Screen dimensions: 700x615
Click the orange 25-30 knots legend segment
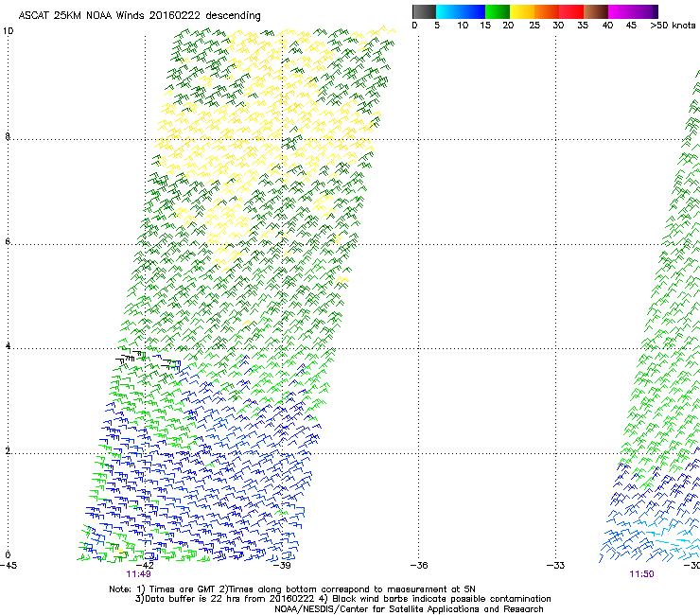pos(547,11)
